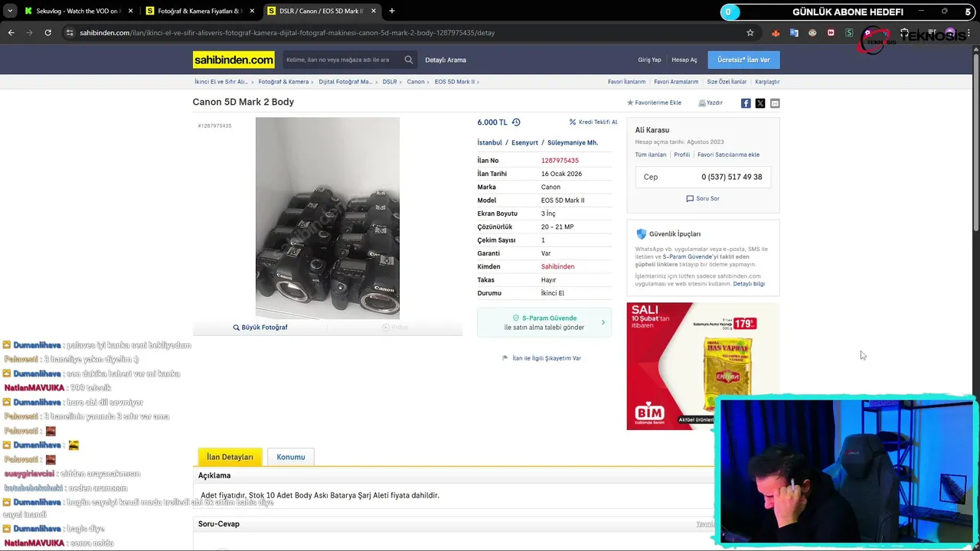This screenshot has width=980, height=551.
Task: Open the sahibinden.com logo home link
Action: [234, 60]
